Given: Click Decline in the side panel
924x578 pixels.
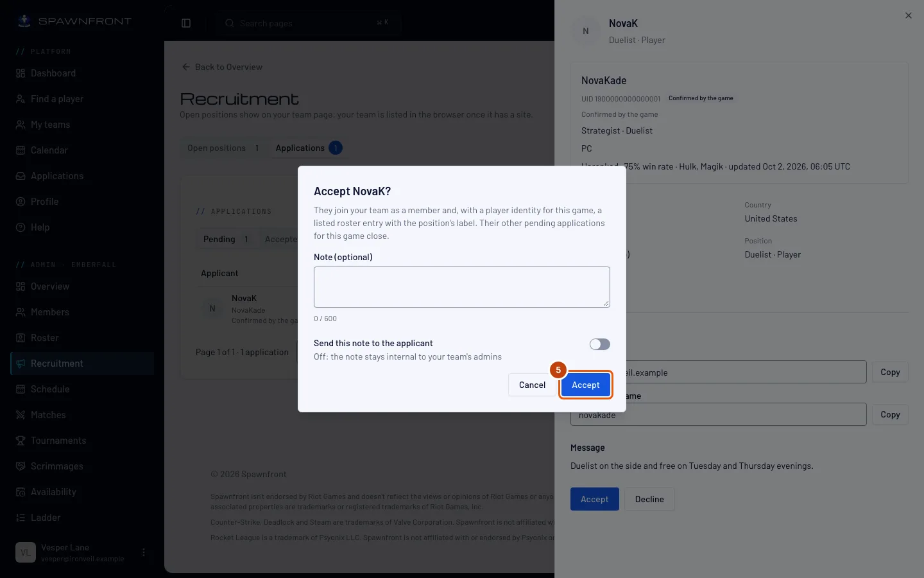Looking at the screenshot, I should click(649, 499).
